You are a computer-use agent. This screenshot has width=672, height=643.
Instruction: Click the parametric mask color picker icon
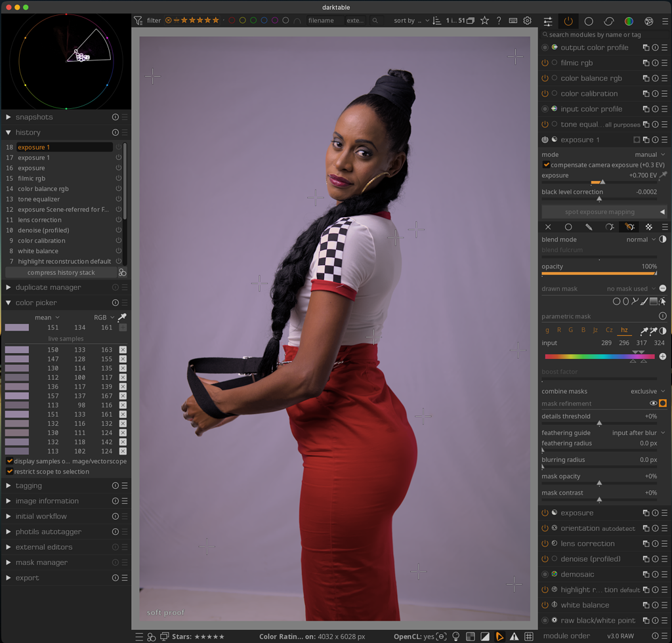pyautogui.click(x=644, y=330)
